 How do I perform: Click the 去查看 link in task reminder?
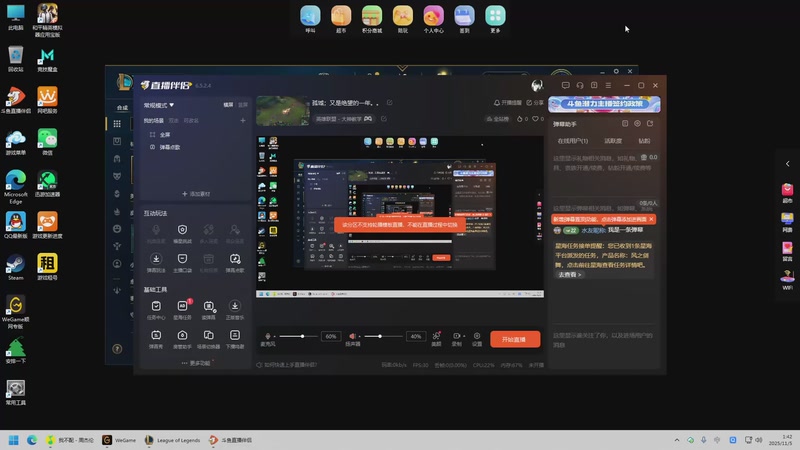pyautogui.click(x=569, y=274)
